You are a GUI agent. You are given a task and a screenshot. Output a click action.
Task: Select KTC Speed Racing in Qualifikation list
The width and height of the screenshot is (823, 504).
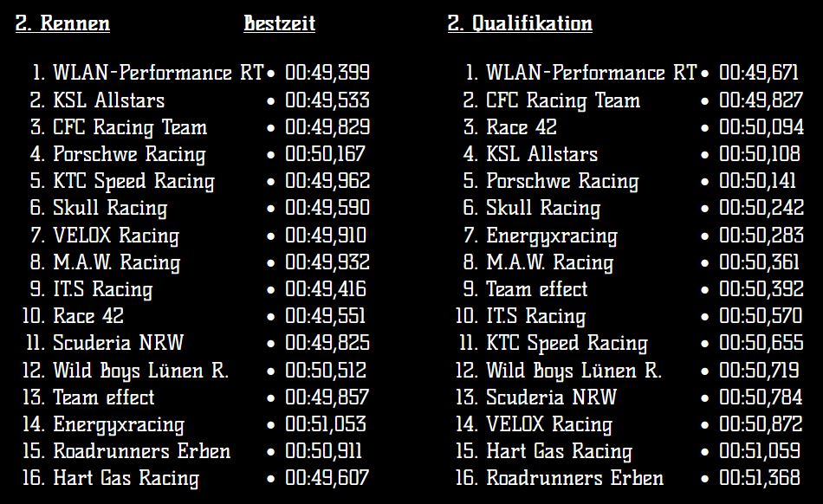click(x=567, y=344)
